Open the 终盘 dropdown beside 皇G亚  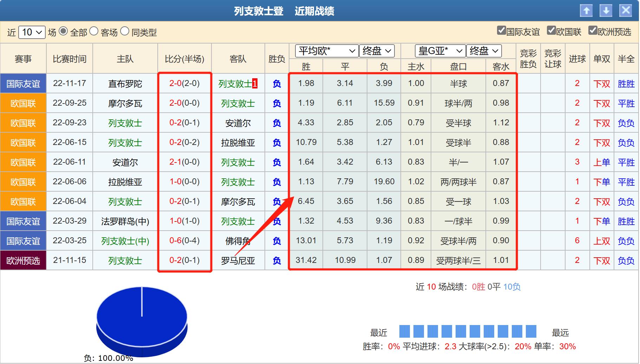484,51
